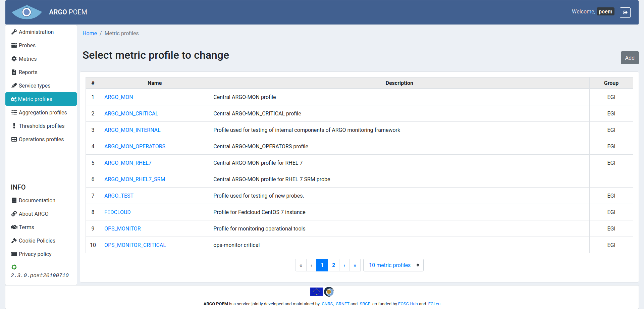This screenshot has width=644, height=309.
Task: Click the Add button
Action: pos(630,58)
